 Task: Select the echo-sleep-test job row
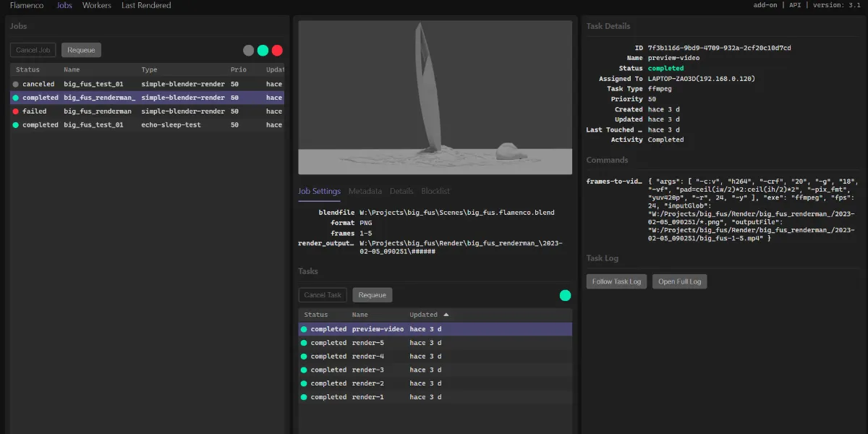tap(147, 125)
